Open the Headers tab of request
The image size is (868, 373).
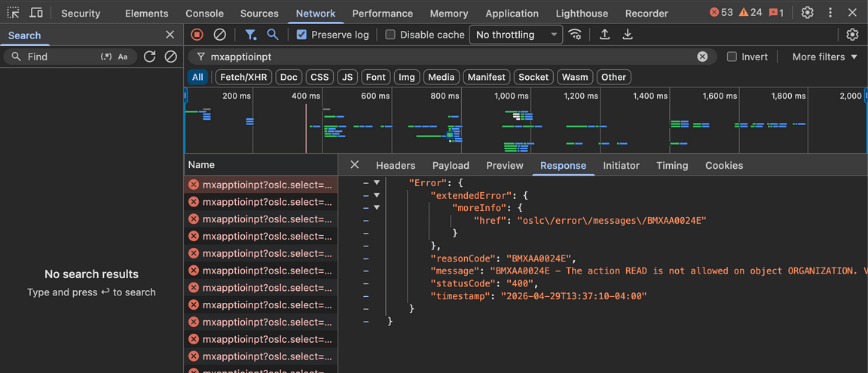coord(396,166)
